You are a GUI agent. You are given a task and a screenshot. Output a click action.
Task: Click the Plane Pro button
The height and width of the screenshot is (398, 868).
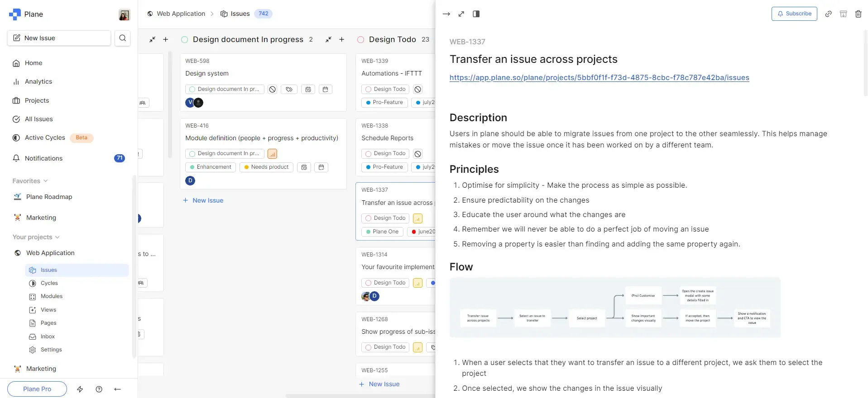pos(37,389)
